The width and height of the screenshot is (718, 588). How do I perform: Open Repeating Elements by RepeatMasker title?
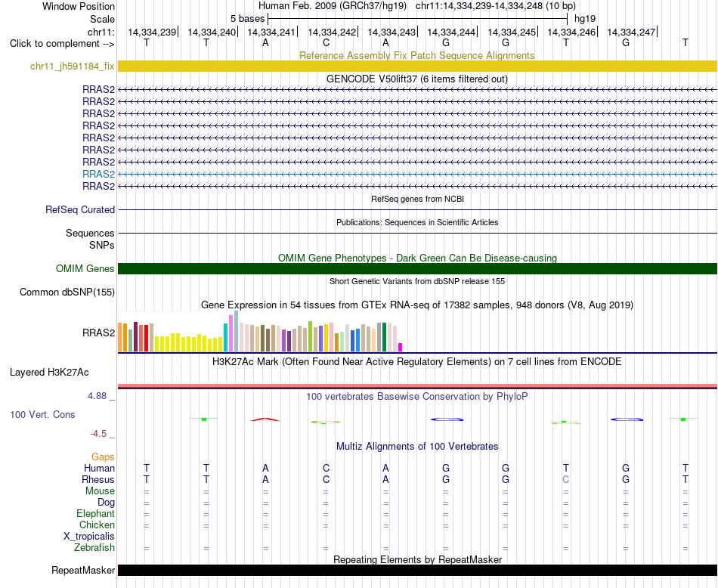pyautogui.click(x=417, y=559)
